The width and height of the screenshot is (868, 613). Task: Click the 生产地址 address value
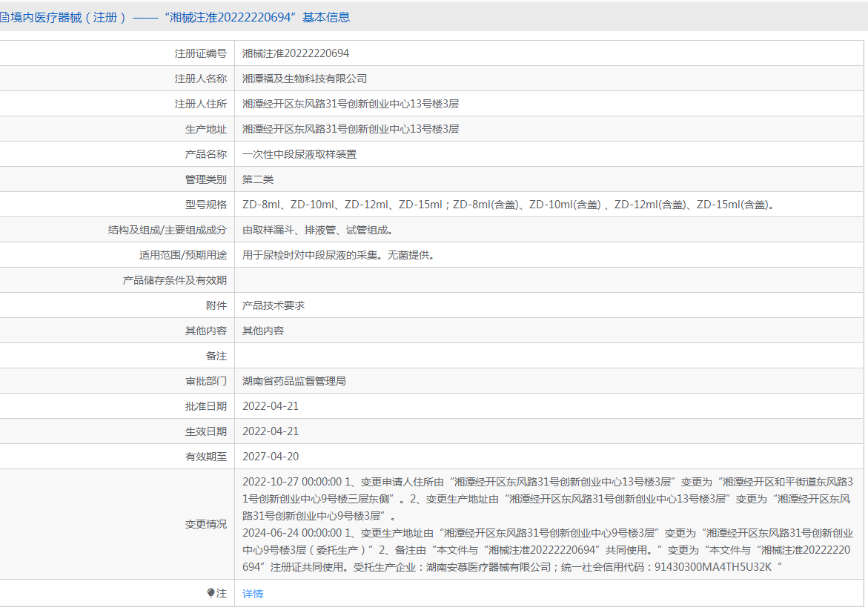tap(351, 129)
